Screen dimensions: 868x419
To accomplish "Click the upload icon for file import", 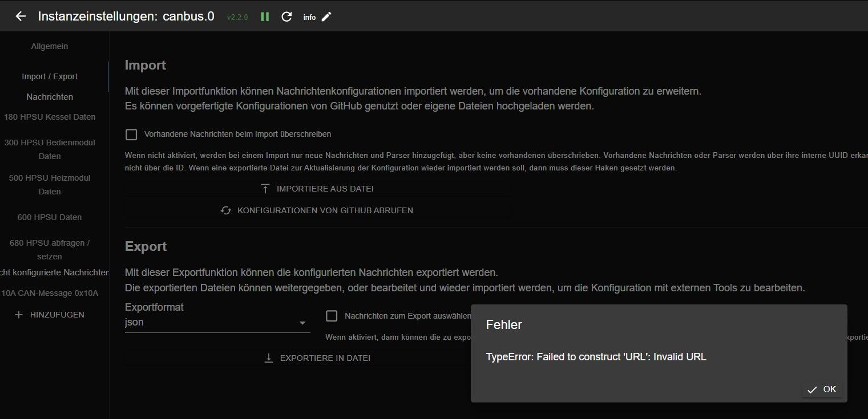I will pos(265,189).
